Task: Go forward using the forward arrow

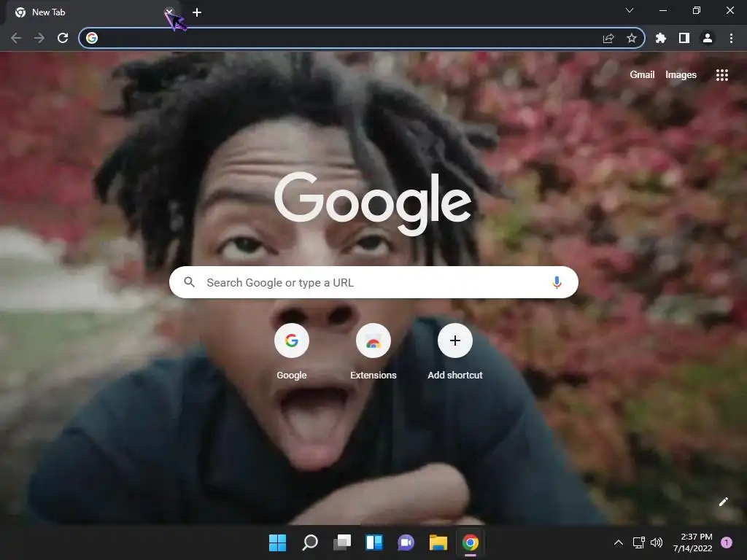Action: tap(39, 38)
